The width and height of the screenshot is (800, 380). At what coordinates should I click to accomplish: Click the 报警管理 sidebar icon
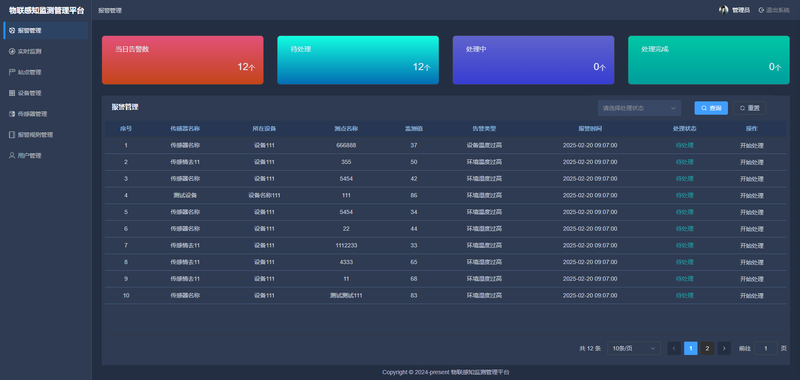[12, 31]
